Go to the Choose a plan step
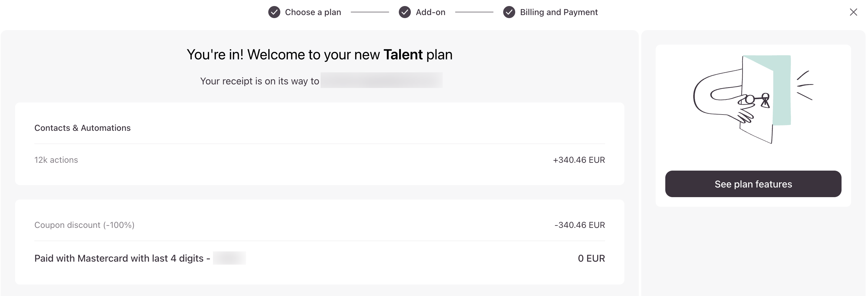Viewport: 868px width, 296px height. click(313, 12)
